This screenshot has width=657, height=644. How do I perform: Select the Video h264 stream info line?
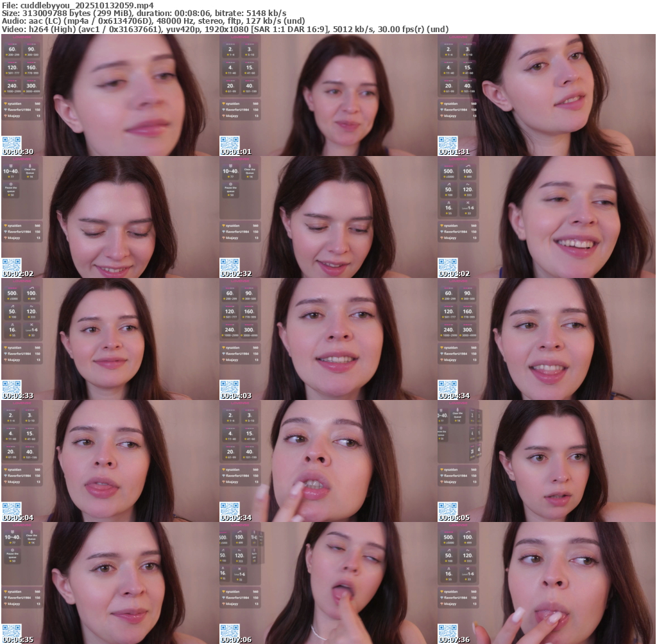(x=225, y=30)
